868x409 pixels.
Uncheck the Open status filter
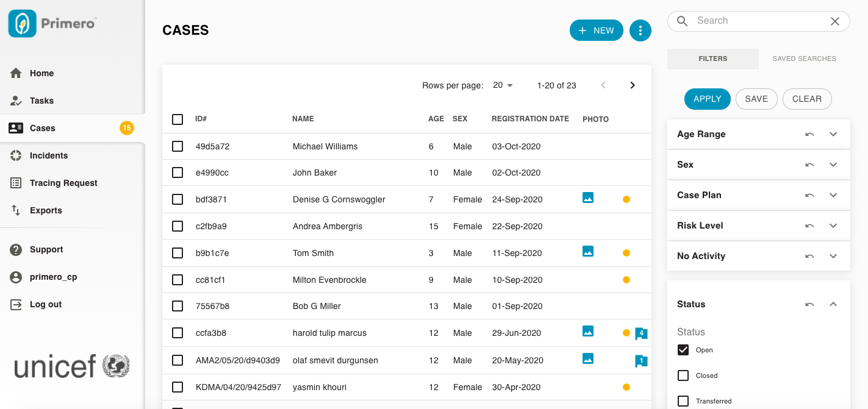click(683, 350)
